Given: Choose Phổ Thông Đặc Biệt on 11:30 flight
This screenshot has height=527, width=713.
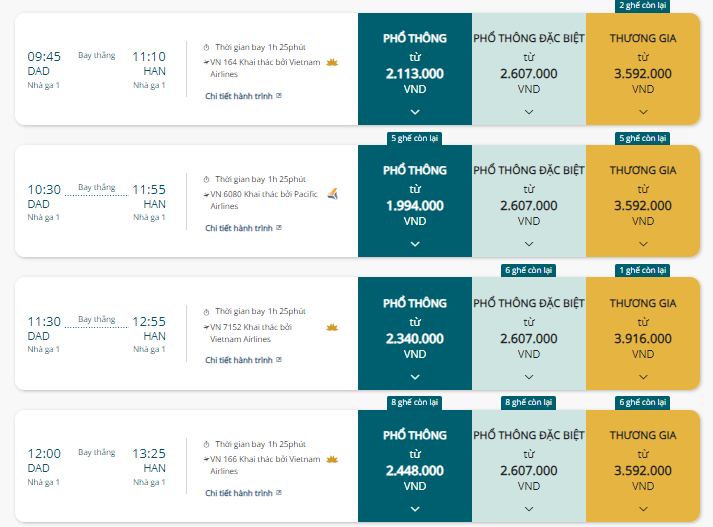Looking at the screenshot, I should point(529,333).
